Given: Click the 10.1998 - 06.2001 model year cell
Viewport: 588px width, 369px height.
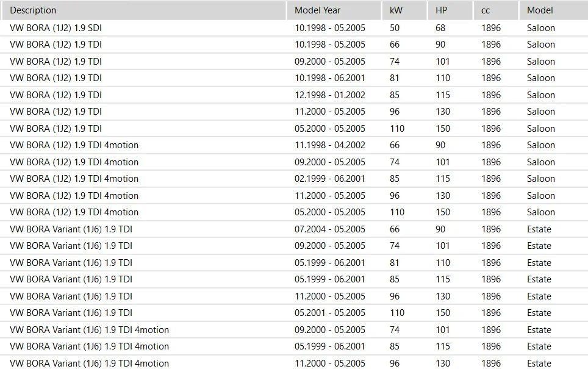Looking at the screenshot, I should (329, 78).
